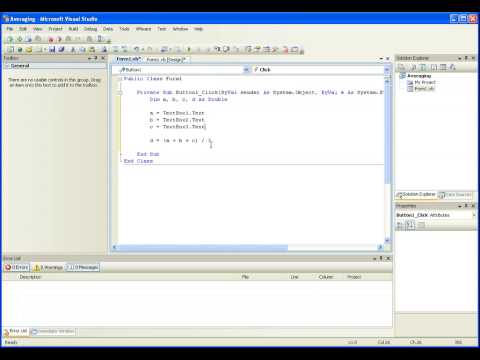Toggle the Warnings filter button

tap(49, 267)
